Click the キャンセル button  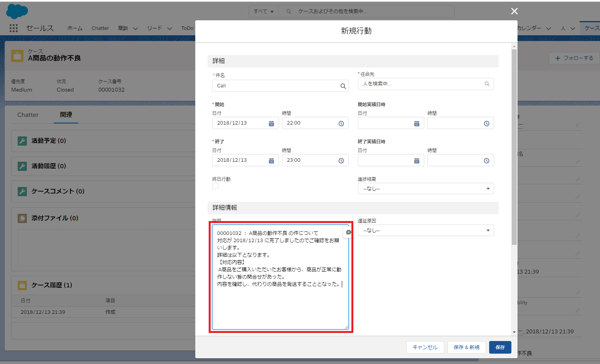click(x=425, y=347)
